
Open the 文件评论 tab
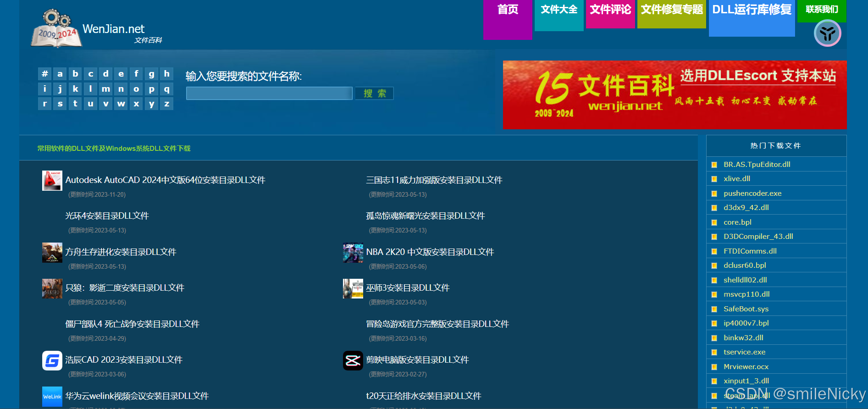pyautogui.click(x=610, y=14)
